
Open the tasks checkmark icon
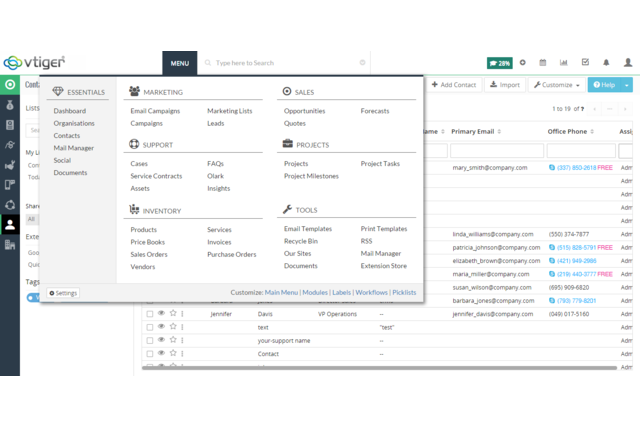(x=585, y=62)
